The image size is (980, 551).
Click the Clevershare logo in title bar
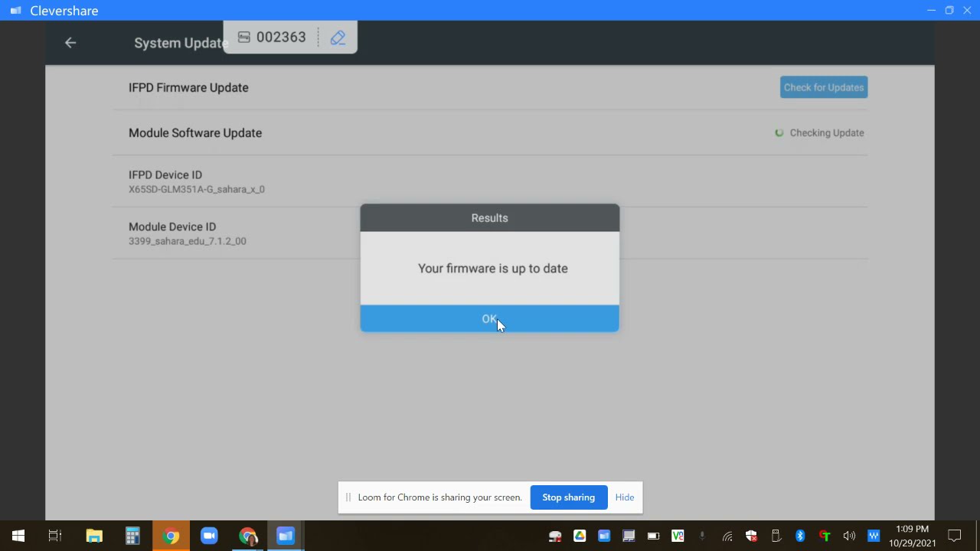coord(15,11)
